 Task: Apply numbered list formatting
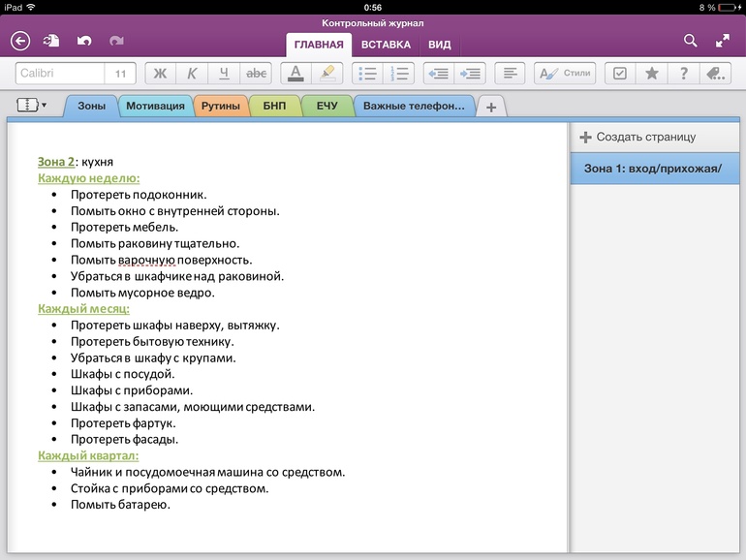(x=399, y=74)
